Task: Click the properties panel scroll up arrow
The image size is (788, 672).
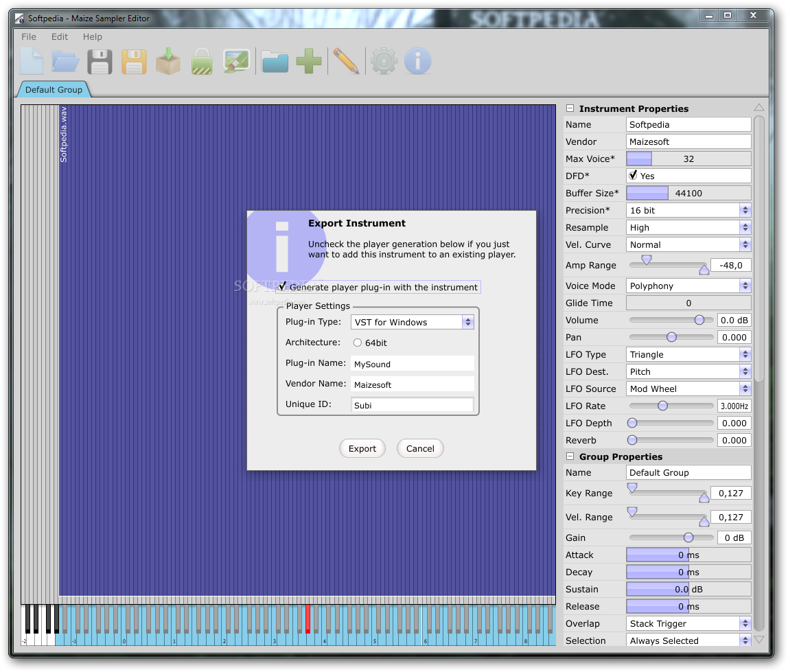Action: point(759,108)
